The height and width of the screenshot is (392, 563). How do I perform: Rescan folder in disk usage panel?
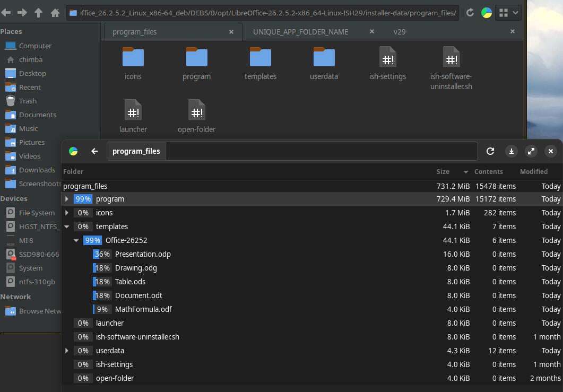[490, 151]
